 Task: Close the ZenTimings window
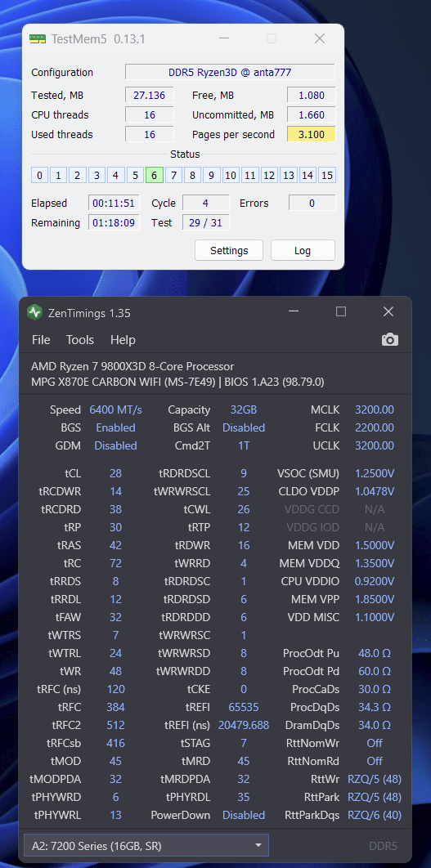click(388, 311)
